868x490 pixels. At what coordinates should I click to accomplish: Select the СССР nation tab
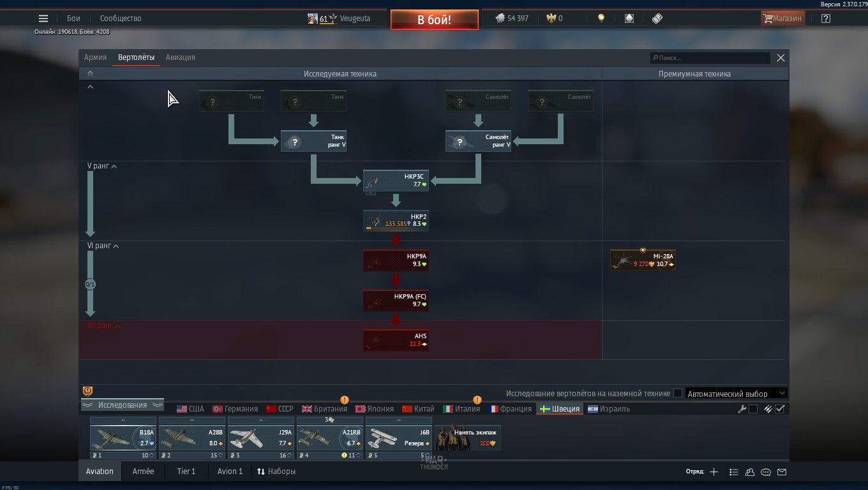[280, 409]
